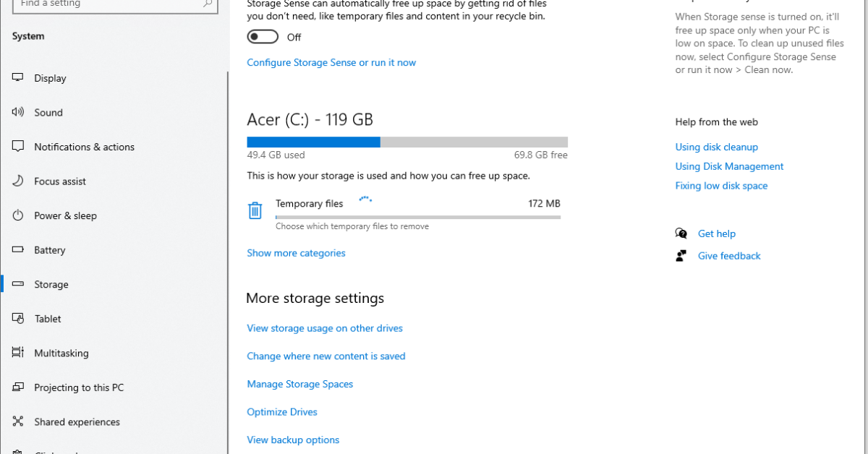
Task: Go to Tablet settings
Action: pyautogui.click(x=48, y=319)
